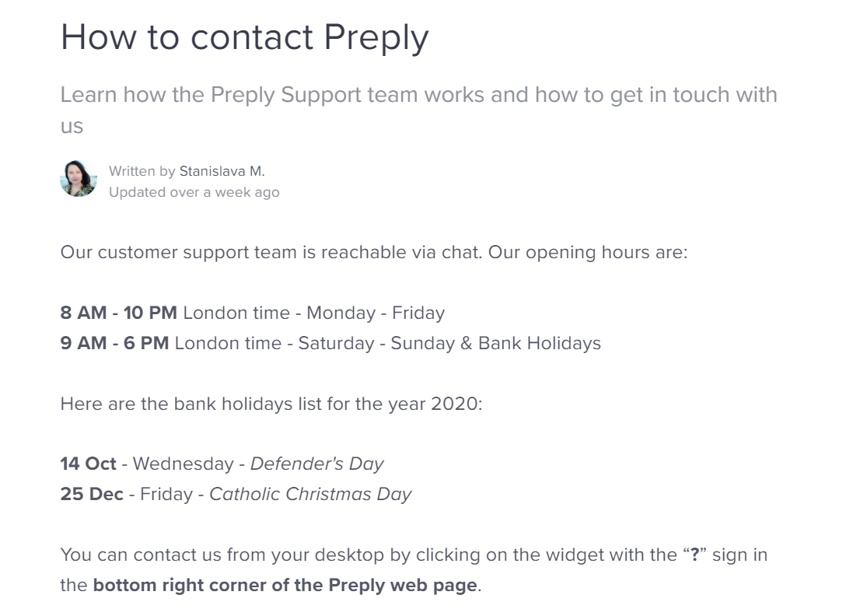Screen dimensions: 867x616
Task: Click the Updated over a week ago text
Action: pyautogui.click(x=194, y=192)
